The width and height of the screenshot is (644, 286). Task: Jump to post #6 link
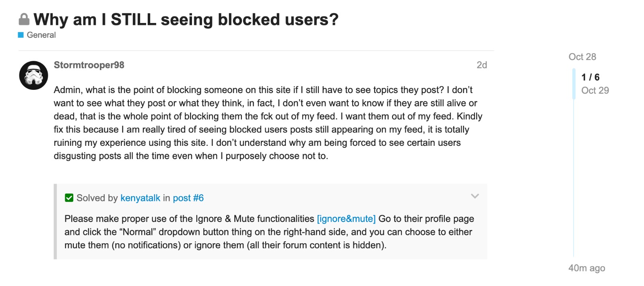[x=188, y=198]
